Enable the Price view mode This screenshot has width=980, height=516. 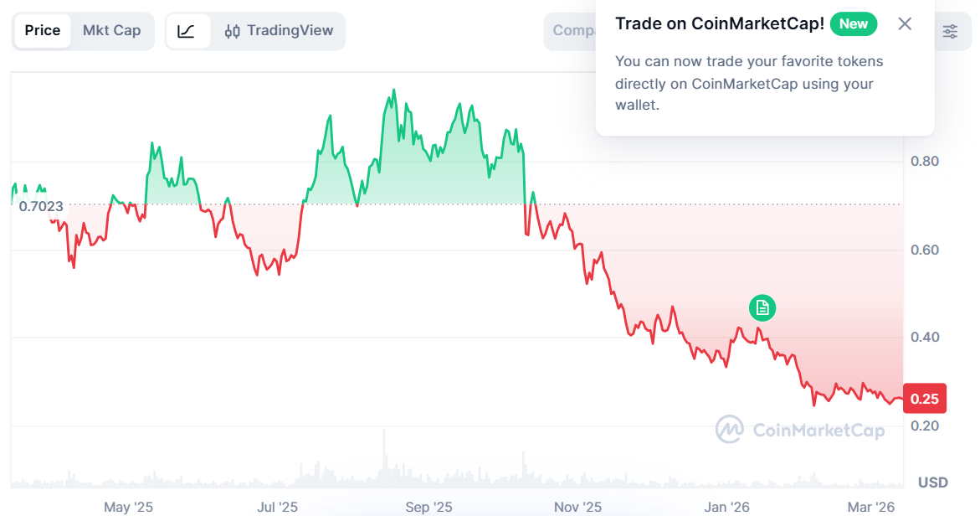pos(42,31)
